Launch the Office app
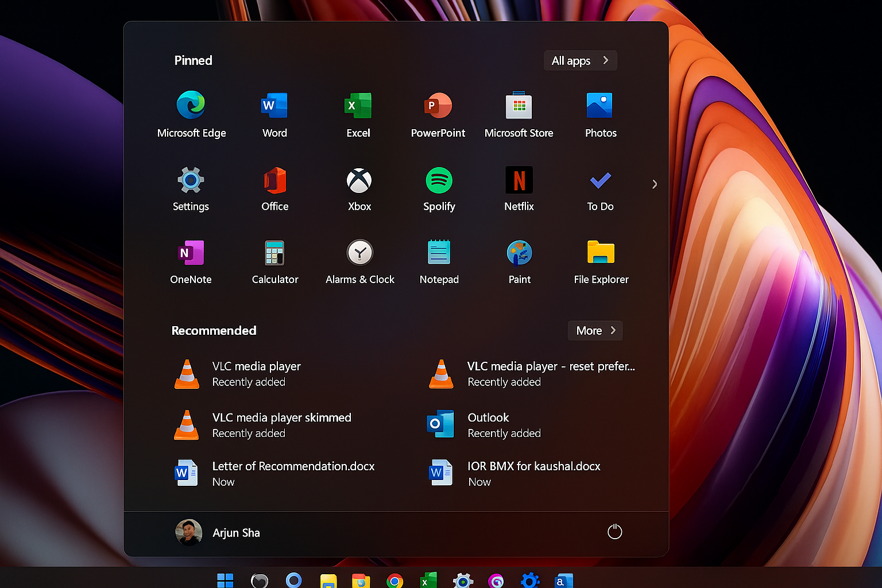Image resolution: width=882 pixels, height=588 pixels. point(274,188)
